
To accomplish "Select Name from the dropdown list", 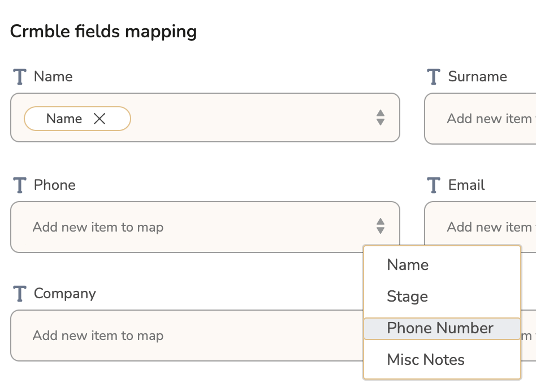I will (x=408, y=265).
